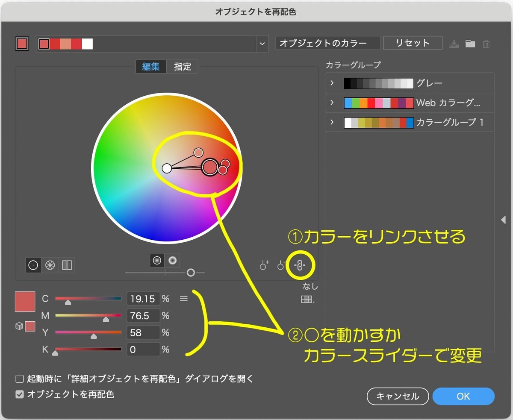Click the add color tool icon
Image resolution: width=513 pixels, height=420 pixels.
coord(264,265)
